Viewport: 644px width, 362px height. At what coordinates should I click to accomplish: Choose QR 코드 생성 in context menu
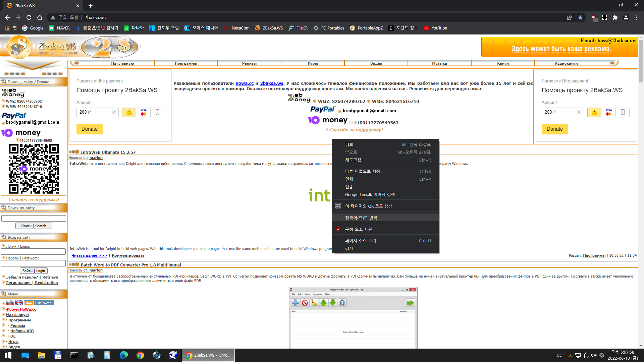[x=385, y=206]
